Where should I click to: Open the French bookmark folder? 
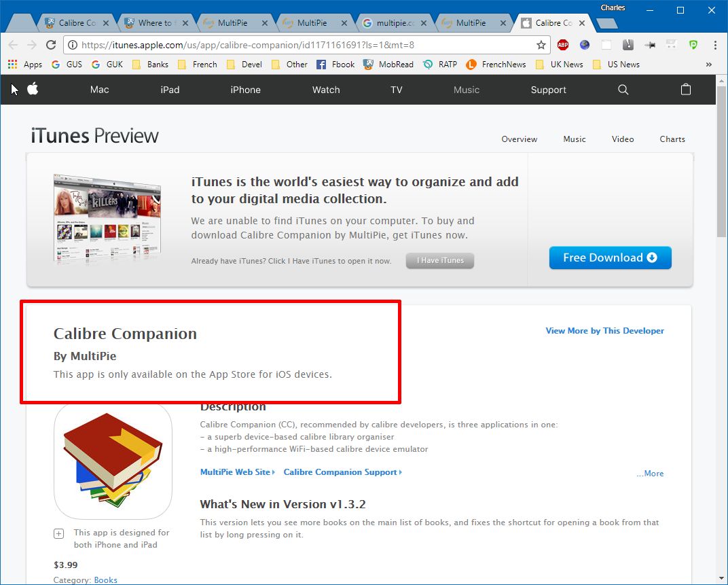point(198,65)
